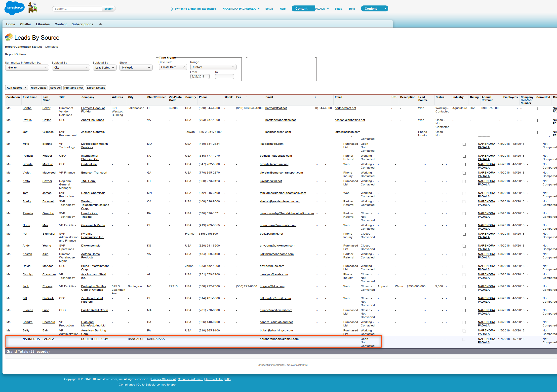Screen dimensions: 557x392
Task: Open the Privacy Statement footer link
Action: pyautogui.click(x=163, y=379)
